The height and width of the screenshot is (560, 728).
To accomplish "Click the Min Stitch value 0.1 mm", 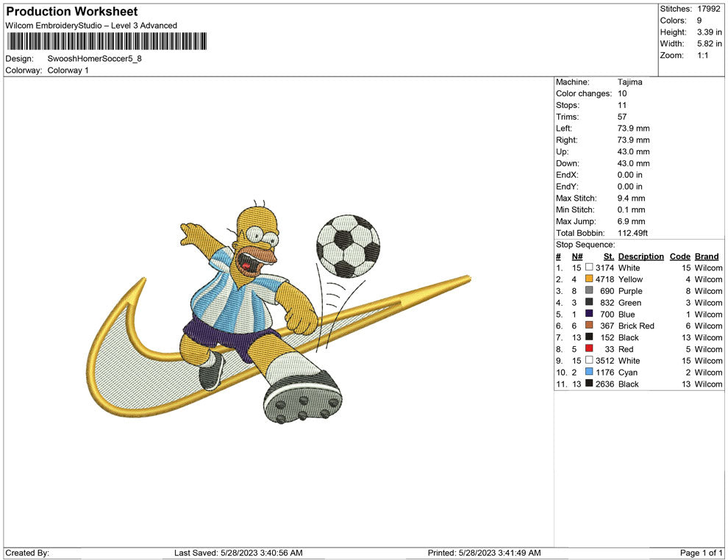I will click(x=632, y=209).
